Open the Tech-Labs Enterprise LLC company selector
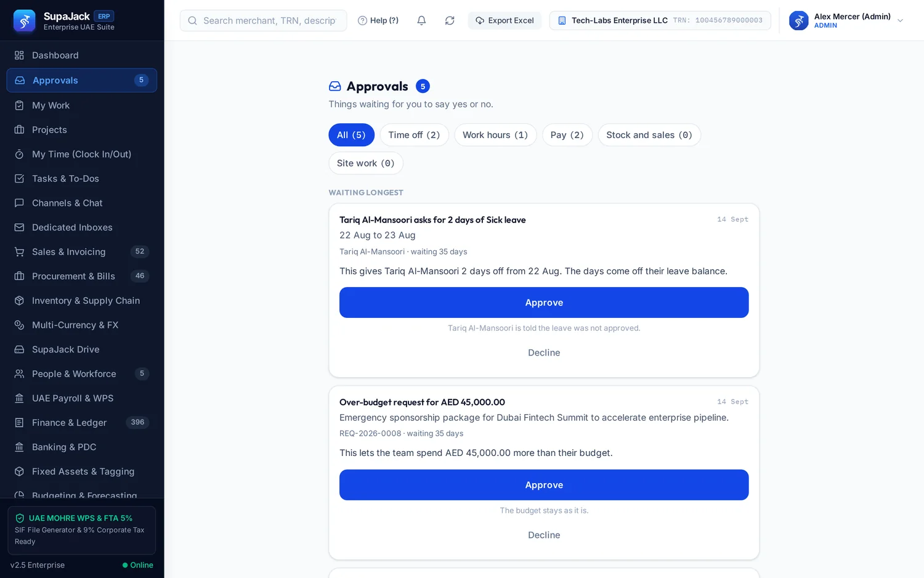Viewport: 924px width, 578px height. 660,20
